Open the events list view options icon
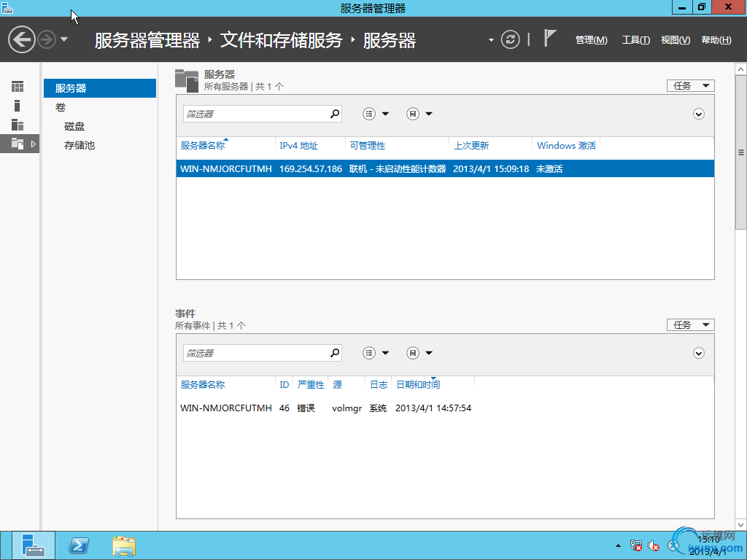Image resolution: width=747 pixels, height=560 pixels. 369,353
